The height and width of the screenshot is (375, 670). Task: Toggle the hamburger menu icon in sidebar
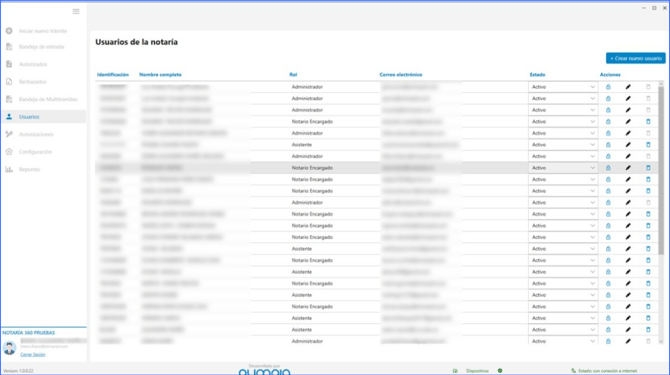tap(76, 12)
